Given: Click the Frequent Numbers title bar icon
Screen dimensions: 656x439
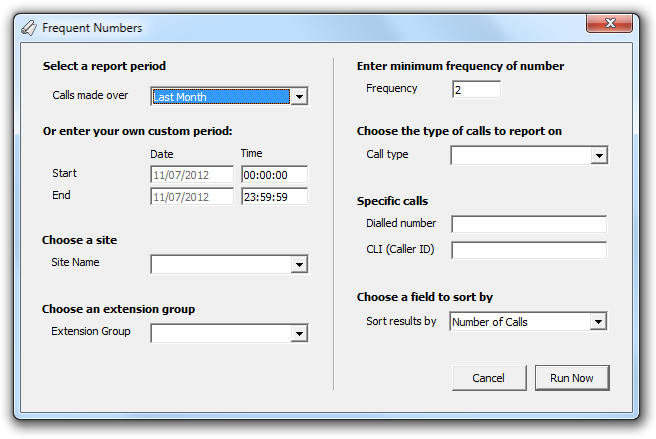Looking at the screenshot, I should coord(29,28).
